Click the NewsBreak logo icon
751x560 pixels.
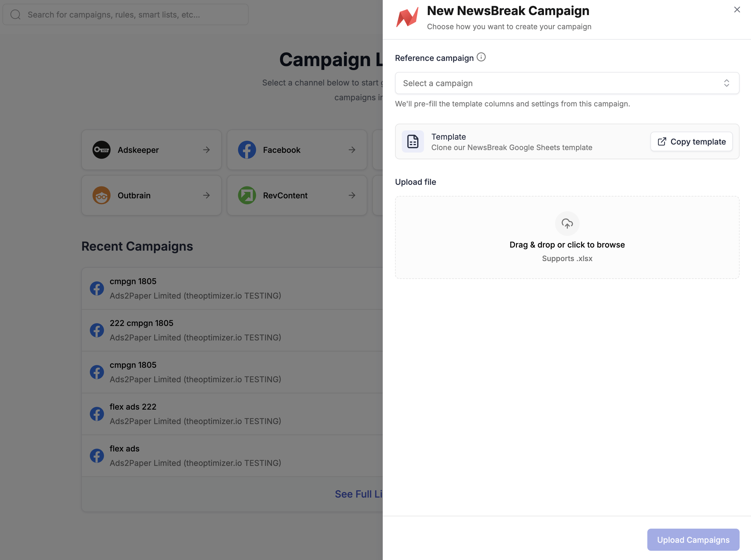[x=407, y=17]
